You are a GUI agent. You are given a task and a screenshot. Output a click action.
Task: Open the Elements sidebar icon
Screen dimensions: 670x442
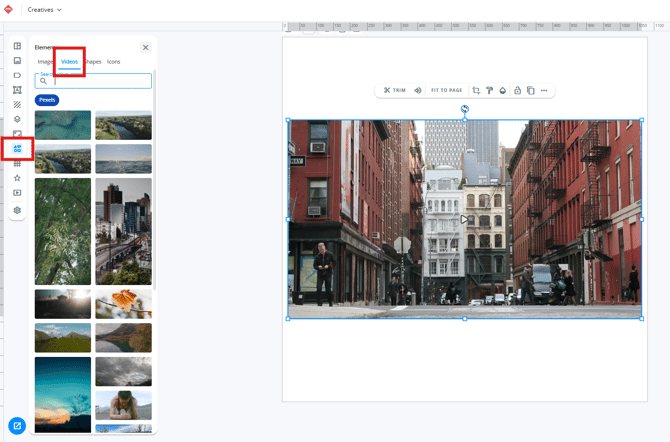(x=17, y=148)
